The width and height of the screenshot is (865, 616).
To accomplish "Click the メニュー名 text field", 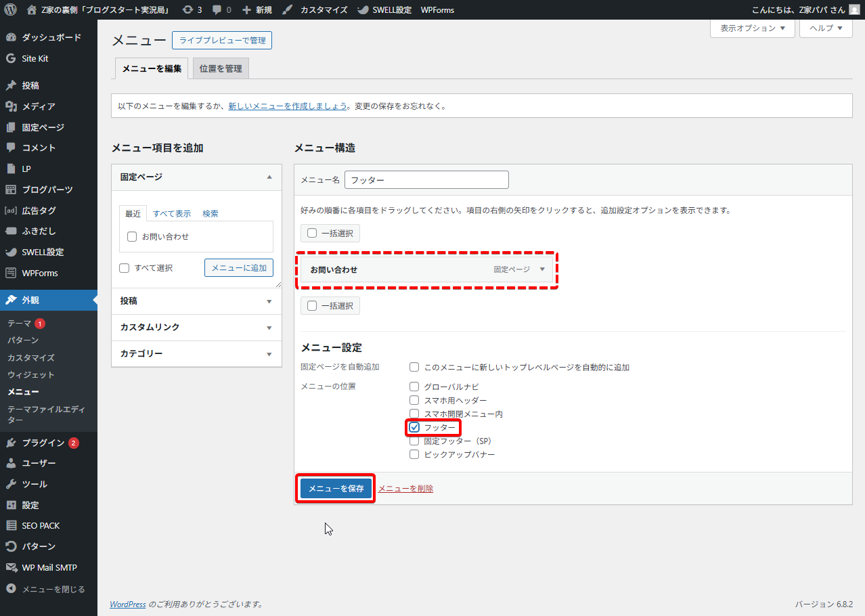I will point(426,180).
